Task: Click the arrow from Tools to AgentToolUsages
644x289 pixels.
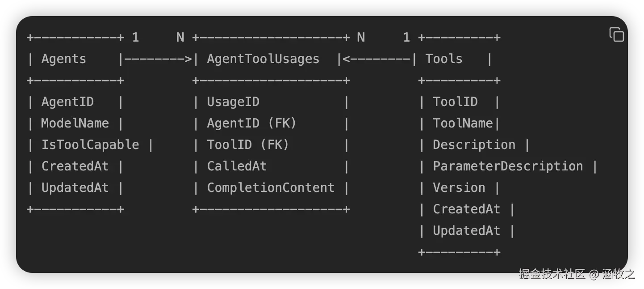Action: coord(376,59)
